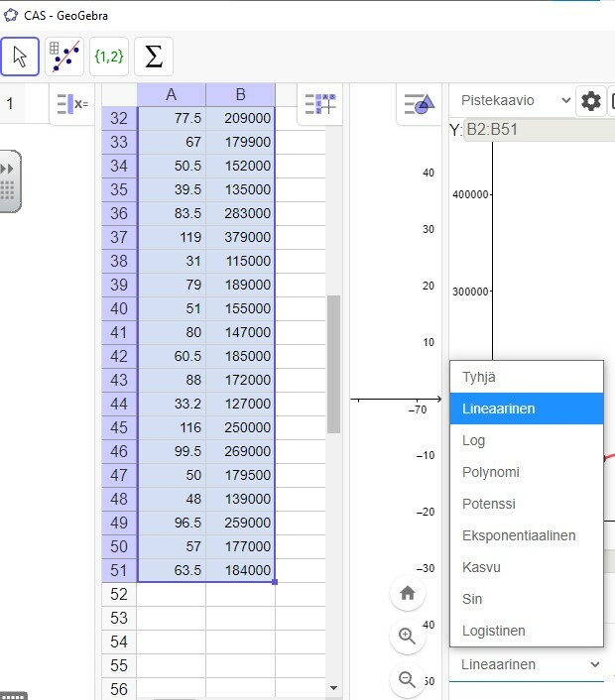Open the CAS view style bar icon
This screenshot has width=615, height=700.
72,104
